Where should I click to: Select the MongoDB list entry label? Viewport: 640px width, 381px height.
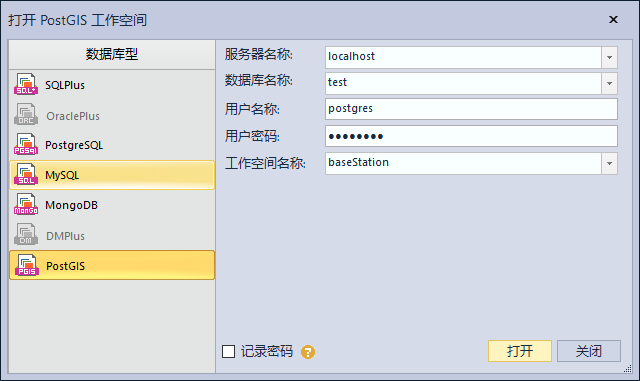(71, 205)
